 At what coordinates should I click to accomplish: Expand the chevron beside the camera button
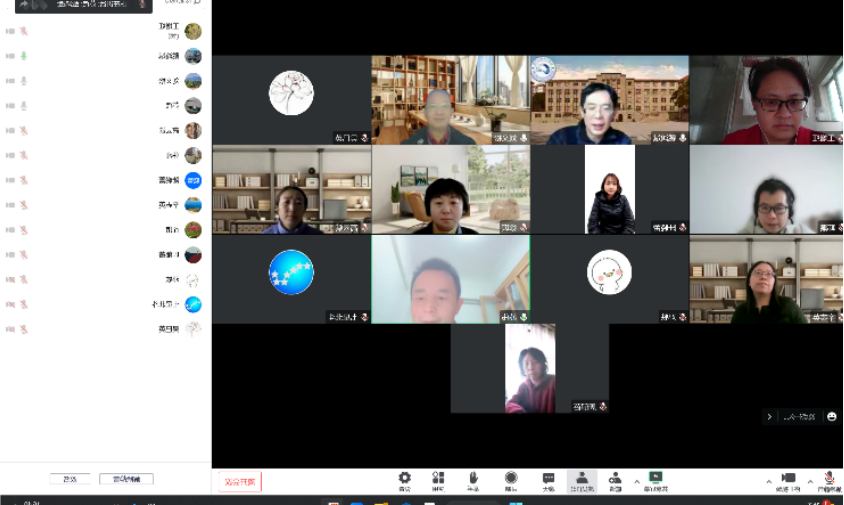pos(769,481)
